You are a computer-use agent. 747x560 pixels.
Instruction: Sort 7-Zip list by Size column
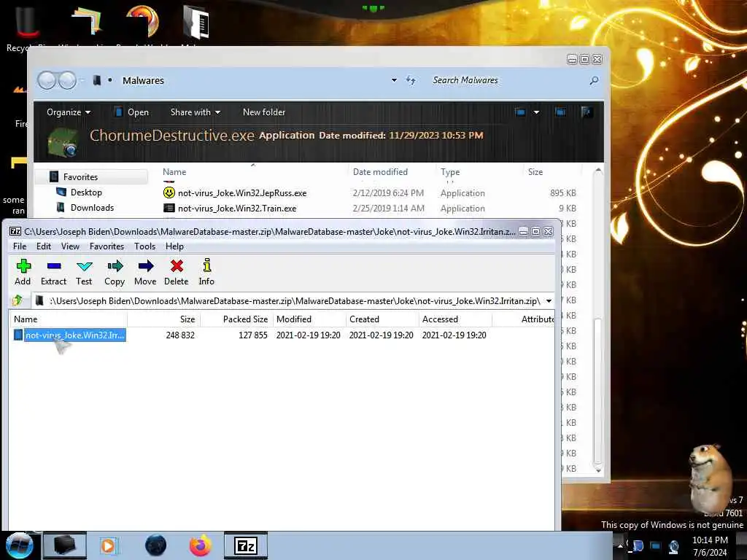164,319
